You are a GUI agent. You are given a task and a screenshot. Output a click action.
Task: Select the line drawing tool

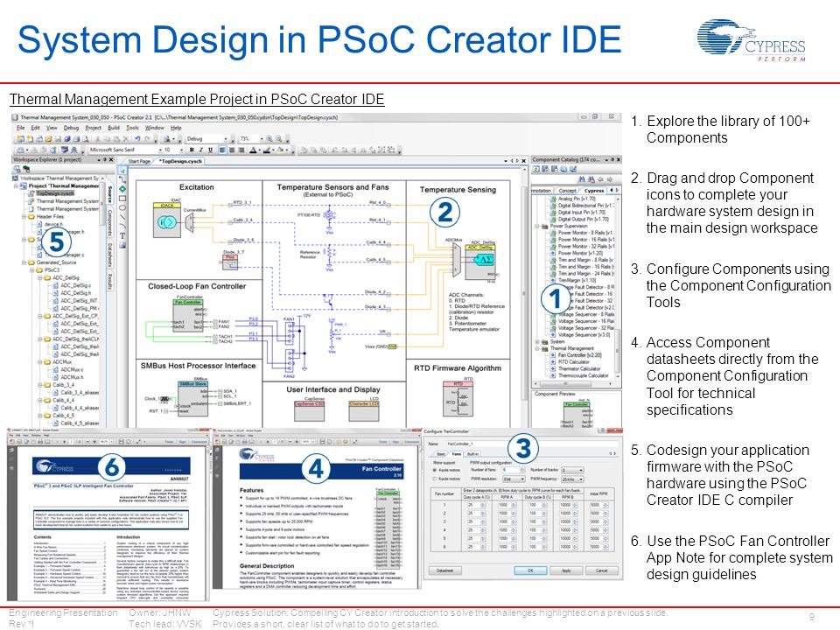[x=122, y=217]
